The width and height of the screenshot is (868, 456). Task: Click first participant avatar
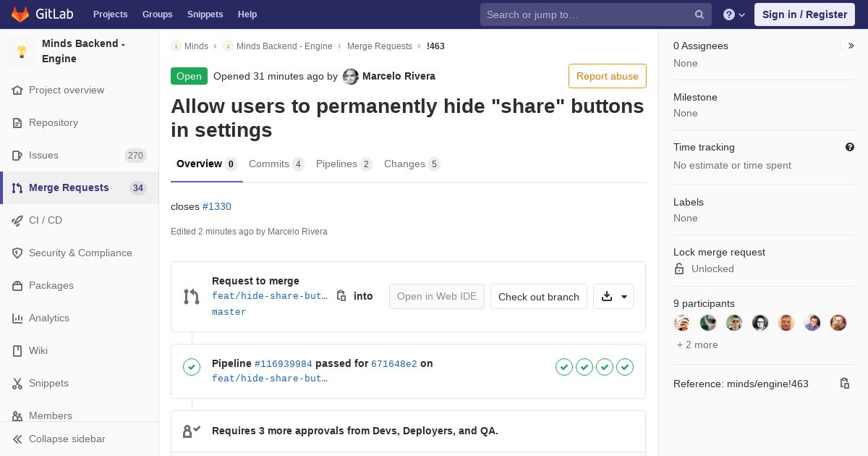pyautogui.click(x=682, y=323)
